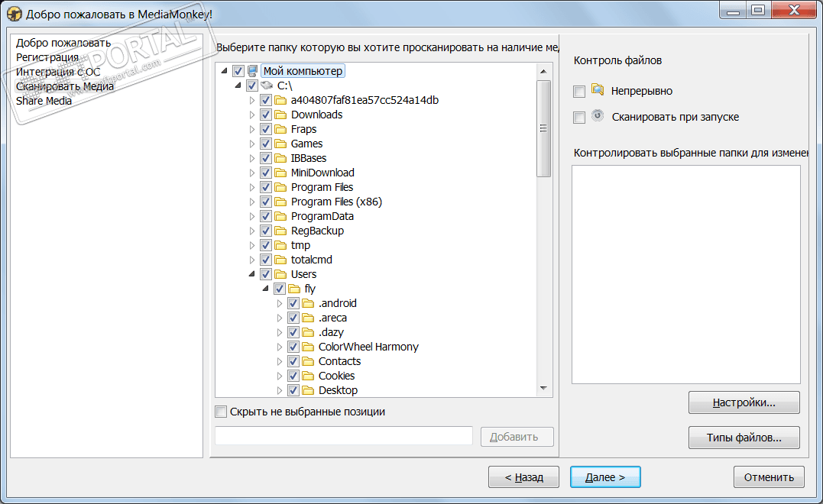
Task: Uncheck the Program Files checkbox
Action: 266,187
